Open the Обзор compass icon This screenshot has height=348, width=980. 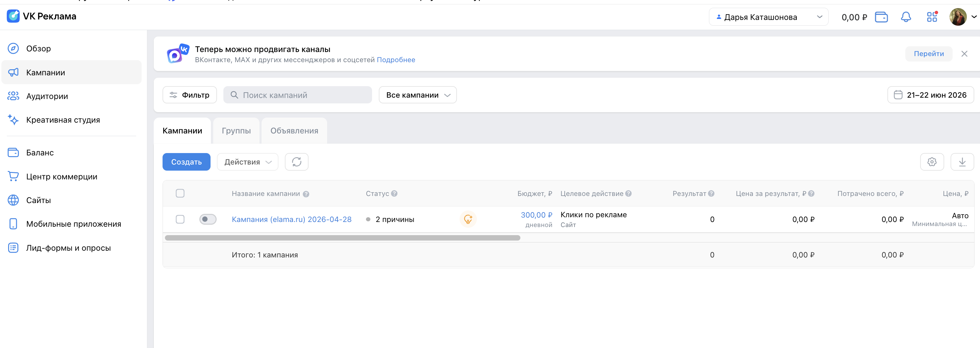tap(13, 49)
